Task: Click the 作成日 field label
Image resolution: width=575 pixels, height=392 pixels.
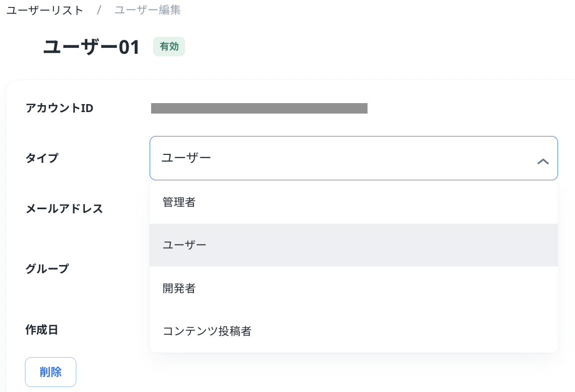Action: pyautogui.click(x=42, y=330)
